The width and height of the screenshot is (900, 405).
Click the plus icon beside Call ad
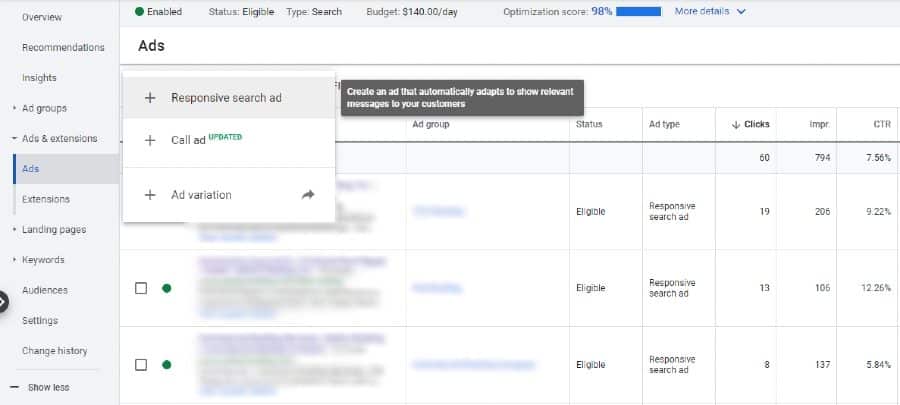(x=150, y=141)
